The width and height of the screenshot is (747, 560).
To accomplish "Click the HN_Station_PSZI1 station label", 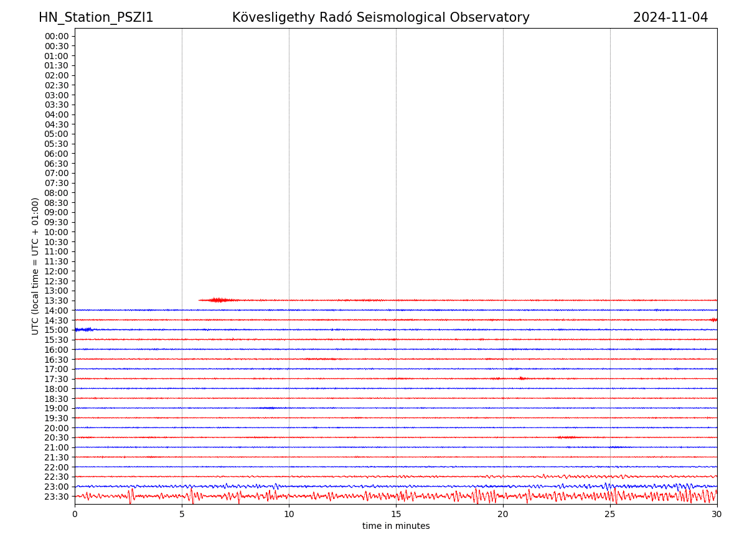I will tap(96, 17).
